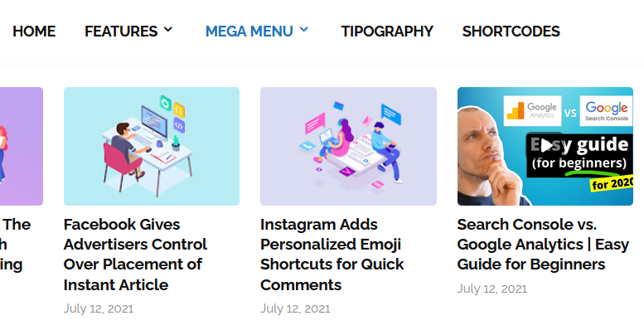644x330 pixels.
Task: Open the Instagram Personalized Emoji article title
Action: (x=332, y=255)
